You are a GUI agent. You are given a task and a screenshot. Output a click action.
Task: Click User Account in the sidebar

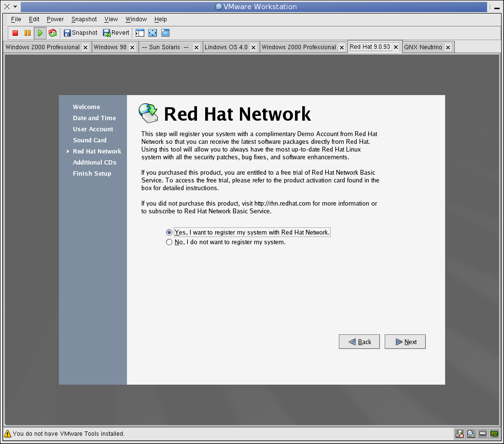tap(93, 129)
